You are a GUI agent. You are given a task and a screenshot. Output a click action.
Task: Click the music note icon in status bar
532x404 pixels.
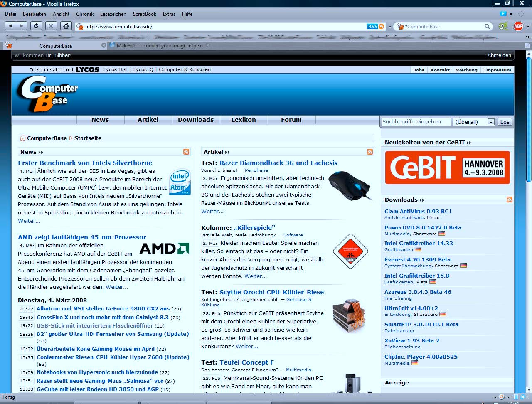tap(501, 397)
